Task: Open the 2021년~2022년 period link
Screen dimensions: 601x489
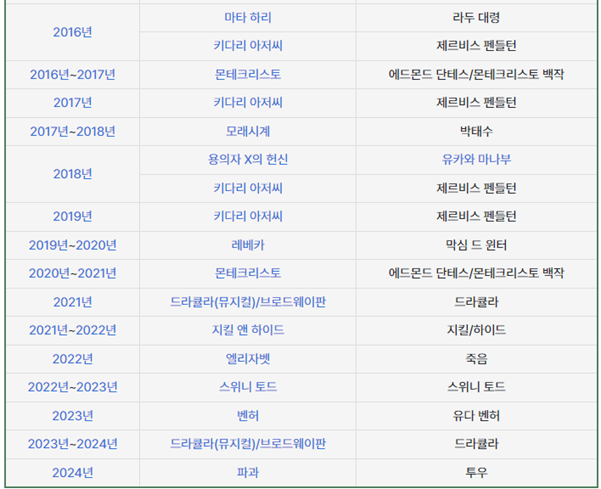Action: (72, 330)
